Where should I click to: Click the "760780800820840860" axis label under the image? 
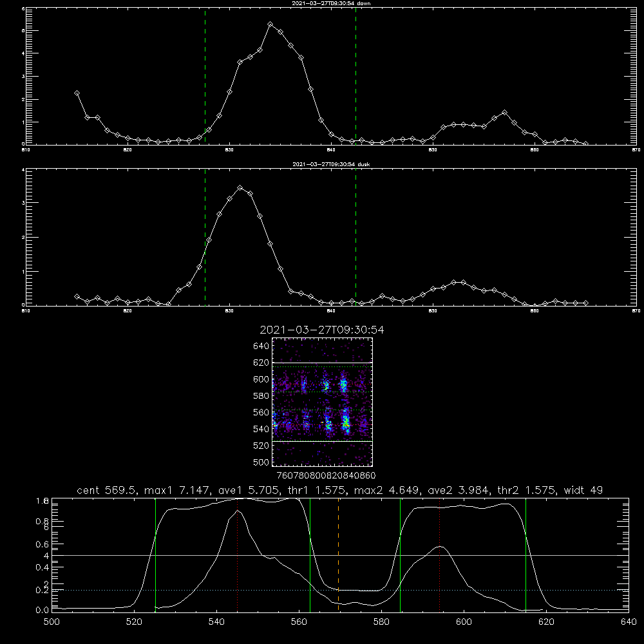click(326, 476)
